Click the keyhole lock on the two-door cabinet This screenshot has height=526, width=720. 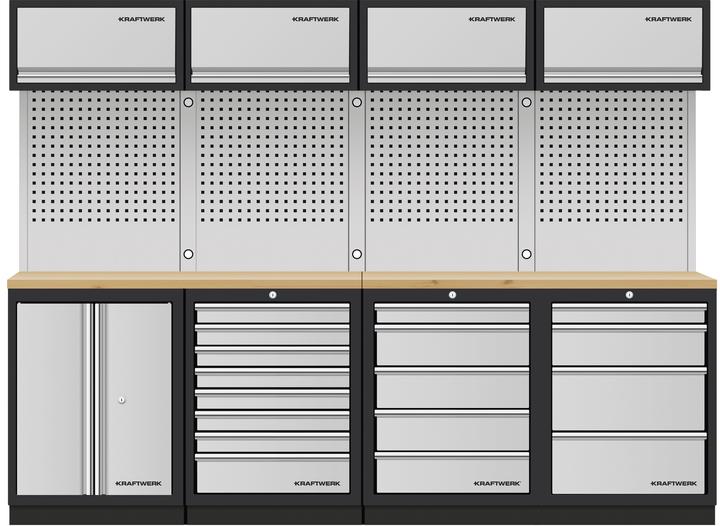click(x=122, y=400)
